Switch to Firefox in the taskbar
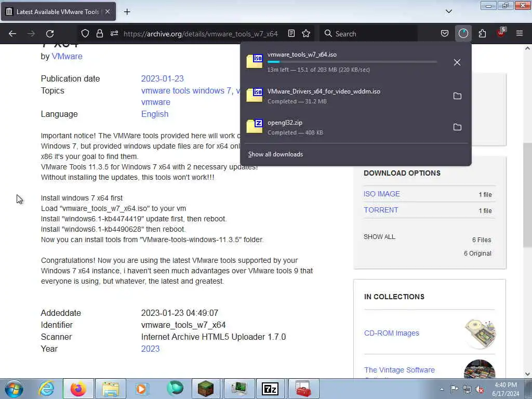532x399 pixels. point(78,389)
